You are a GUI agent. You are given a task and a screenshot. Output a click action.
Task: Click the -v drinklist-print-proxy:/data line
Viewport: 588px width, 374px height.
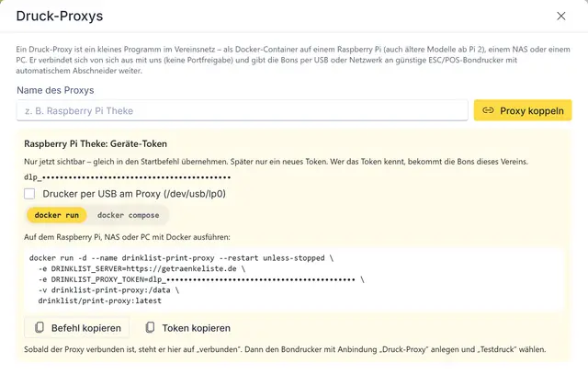pos(108,290)
